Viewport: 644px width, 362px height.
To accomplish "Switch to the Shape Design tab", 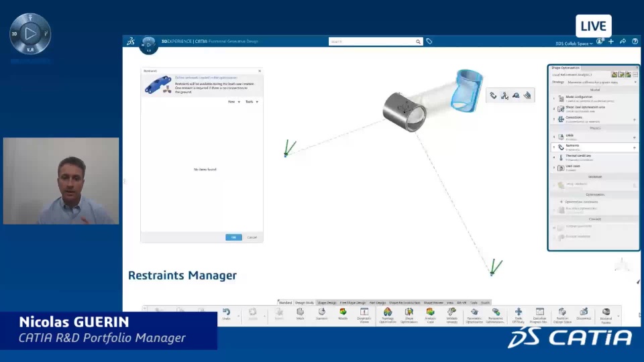I will 327,302.
